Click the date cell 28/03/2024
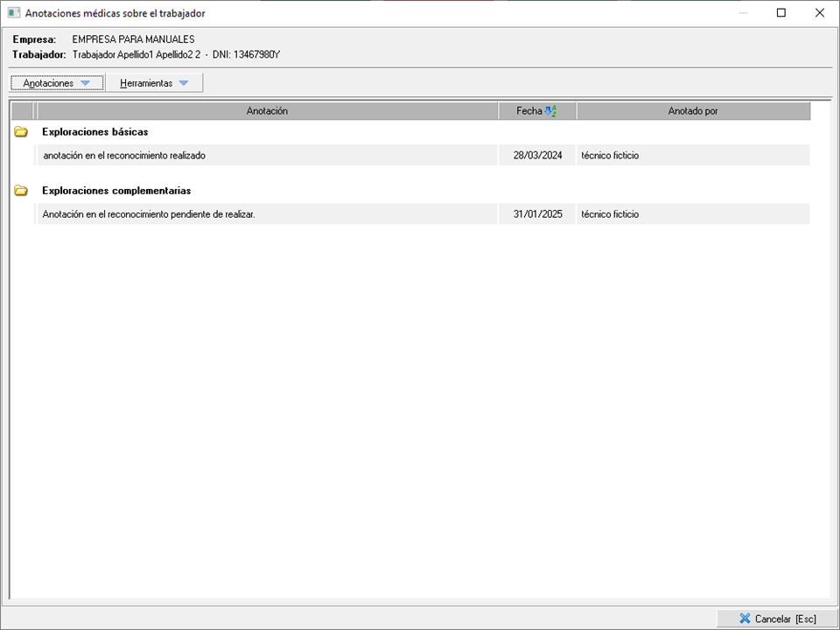The image size is (840, 630). coord(537,156)
